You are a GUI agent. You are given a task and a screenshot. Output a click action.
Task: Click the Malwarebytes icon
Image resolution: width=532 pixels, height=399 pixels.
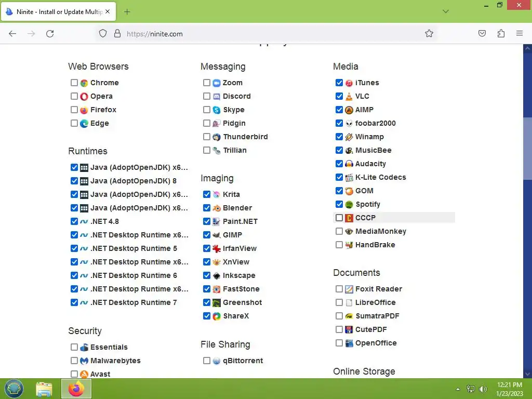point(84,361)
